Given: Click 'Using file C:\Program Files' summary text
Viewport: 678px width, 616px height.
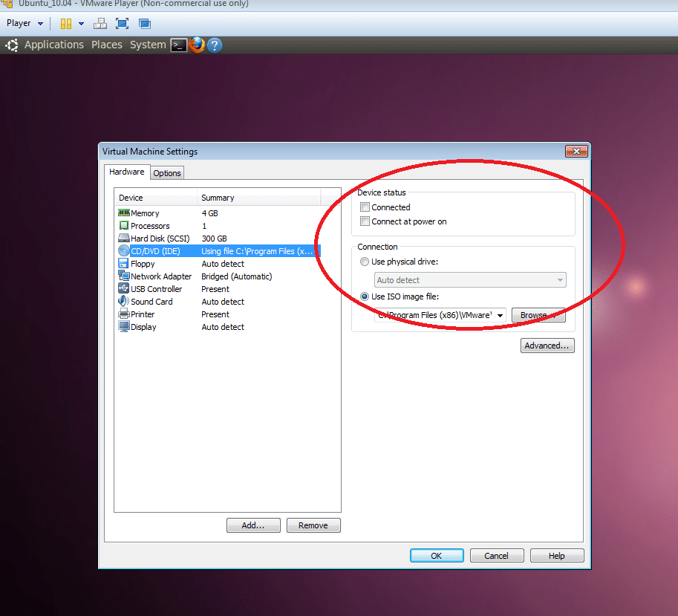Looking at the screenshot, I should pos(257,251).
